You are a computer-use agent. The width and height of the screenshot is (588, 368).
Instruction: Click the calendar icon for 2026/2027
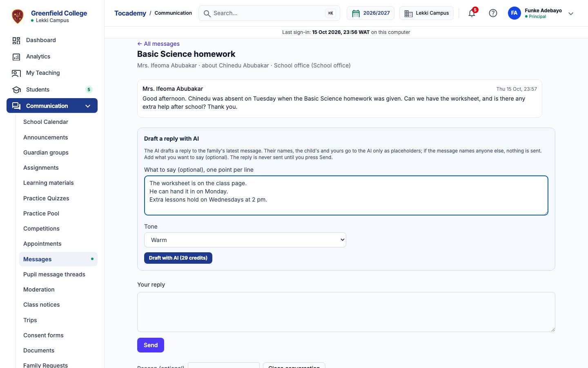point(356,13)
